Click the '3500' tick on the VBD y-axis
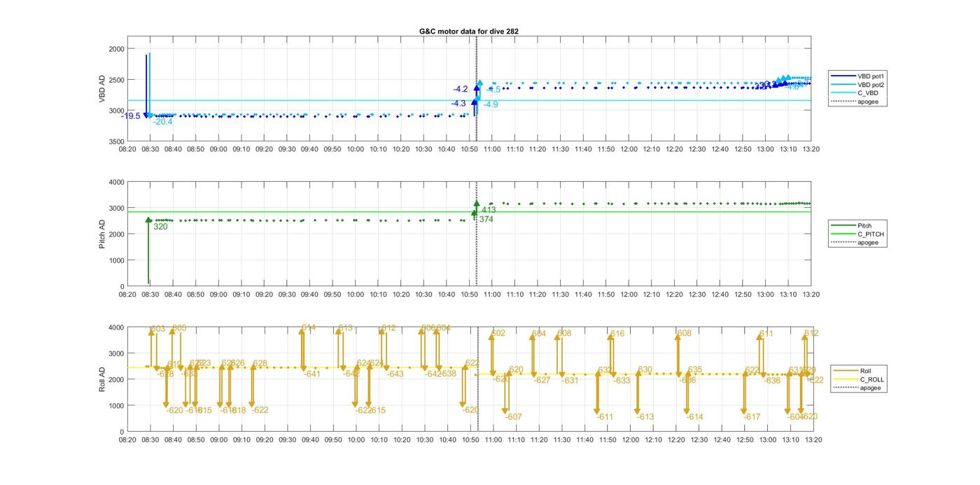Viewport: 980px width, 485px height. [116, 141]
